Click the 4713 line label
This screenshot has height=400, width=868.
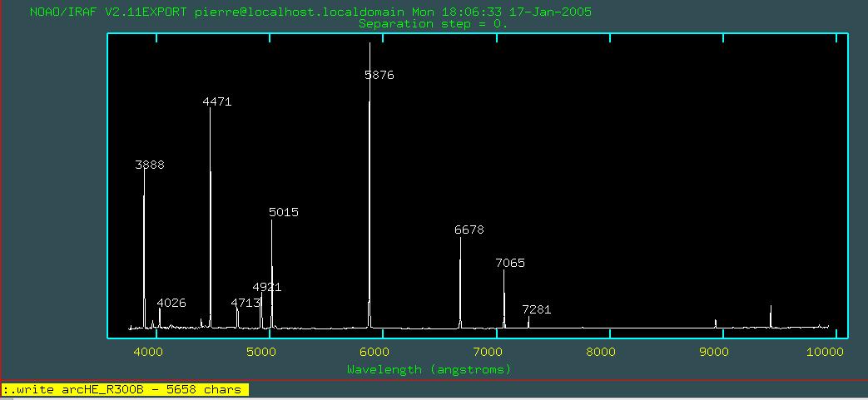pyautogui.click(x=246, y=303)
